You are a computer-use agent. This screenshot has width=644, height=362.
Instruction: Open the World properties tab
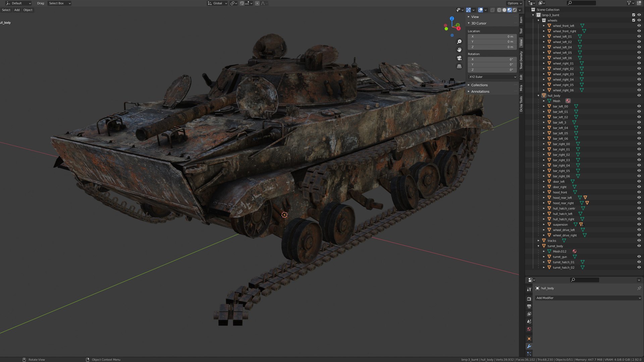click(x=529, y=329)
